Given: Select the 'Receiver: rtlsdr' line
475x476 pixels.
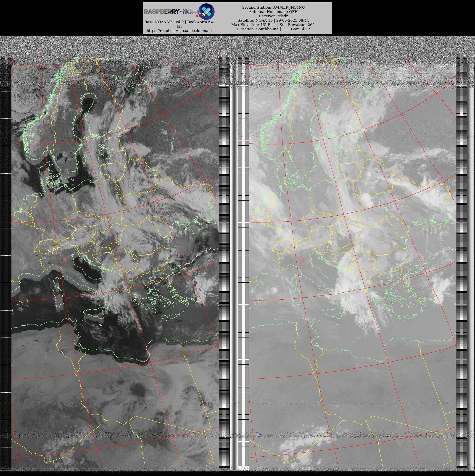Looking at the screenshot, I should (273, 16).
